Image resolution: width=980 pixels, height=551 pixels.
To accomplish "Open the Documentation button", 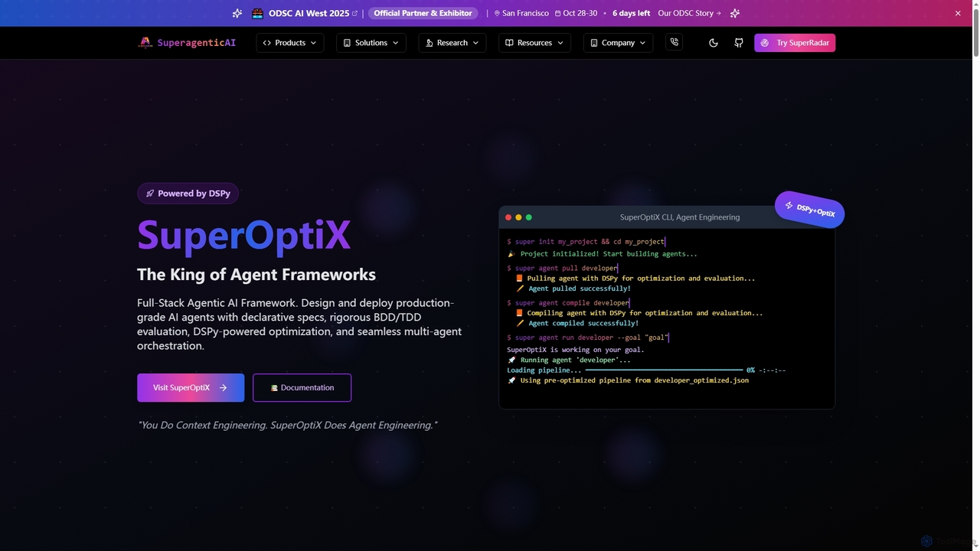I will 302,388.
